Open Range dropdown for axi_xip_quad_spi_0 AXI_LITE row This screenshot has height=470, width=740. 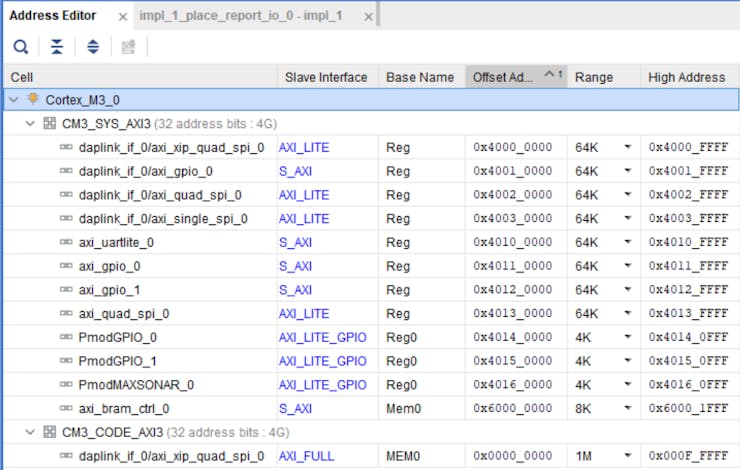pos(628,147)
